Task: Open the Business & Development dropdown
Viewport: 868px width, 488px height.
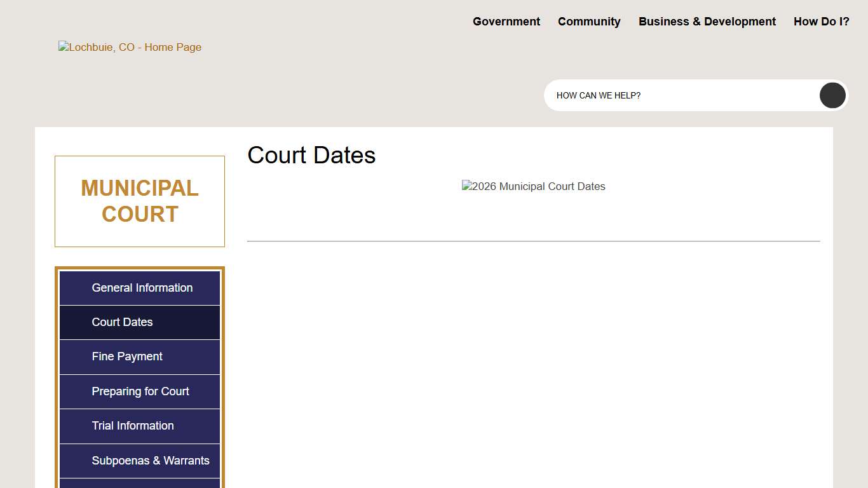Action: 707,21
